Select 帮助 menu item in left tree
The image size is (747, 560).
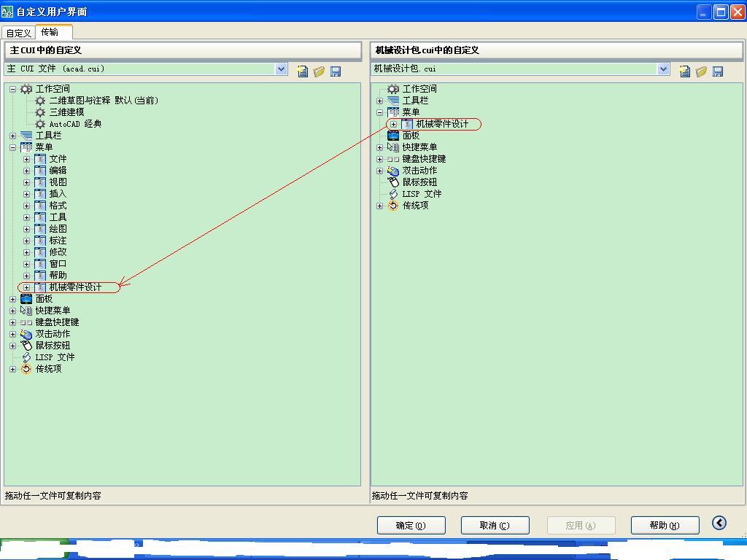[x=58, y=275]
